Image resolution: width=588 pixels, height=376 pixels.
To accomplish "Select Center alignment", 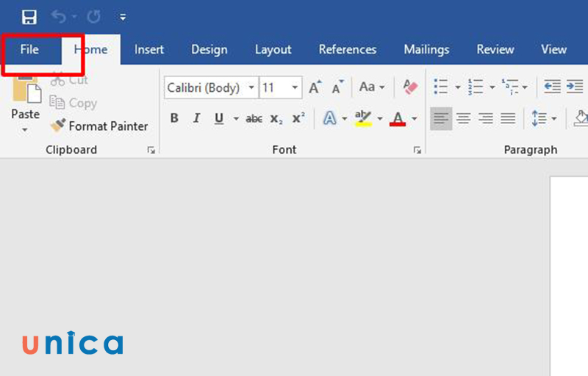I will tap(464, 118).
